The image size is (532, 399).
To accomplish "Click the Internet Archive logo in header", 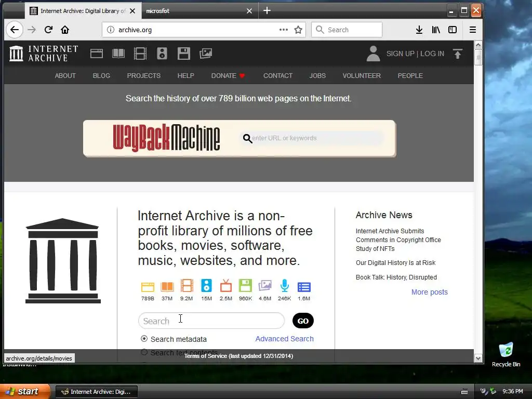I will tap(44, 54).
